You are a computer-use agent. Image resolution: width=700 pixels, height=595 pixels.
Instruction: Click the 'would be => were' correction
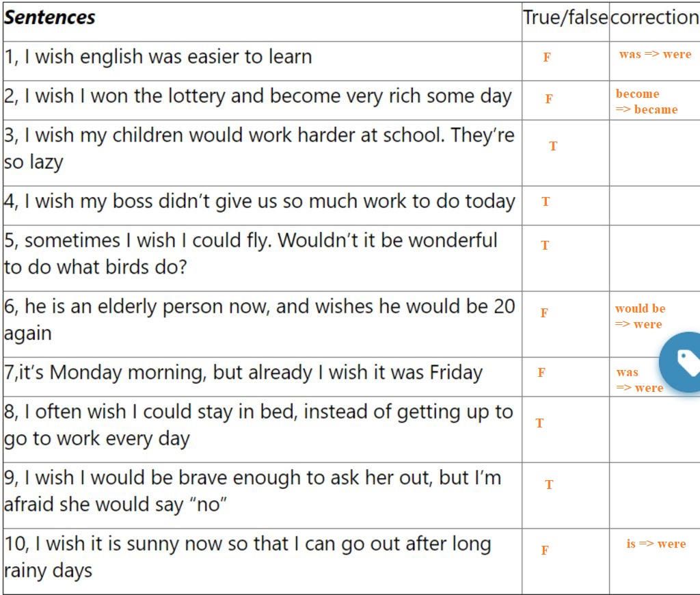pyautogui.click(x=640, y=316)
